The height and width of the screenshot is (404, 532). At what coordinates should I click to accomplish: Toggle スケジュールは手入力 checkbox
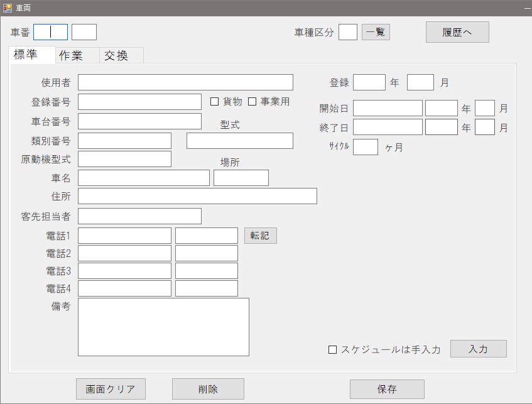point(333,350)
